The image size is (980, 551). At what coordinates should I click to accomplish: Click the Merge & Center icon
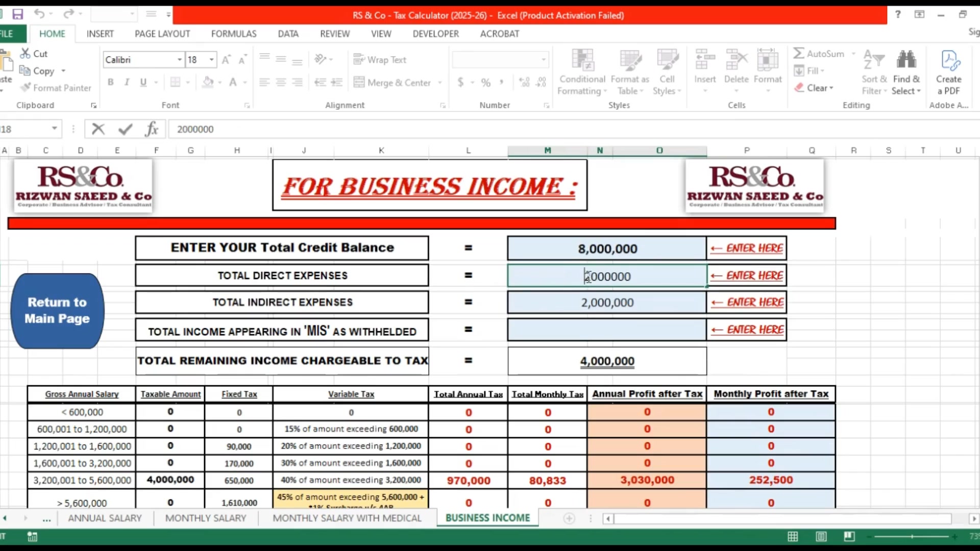coord(359,82)
